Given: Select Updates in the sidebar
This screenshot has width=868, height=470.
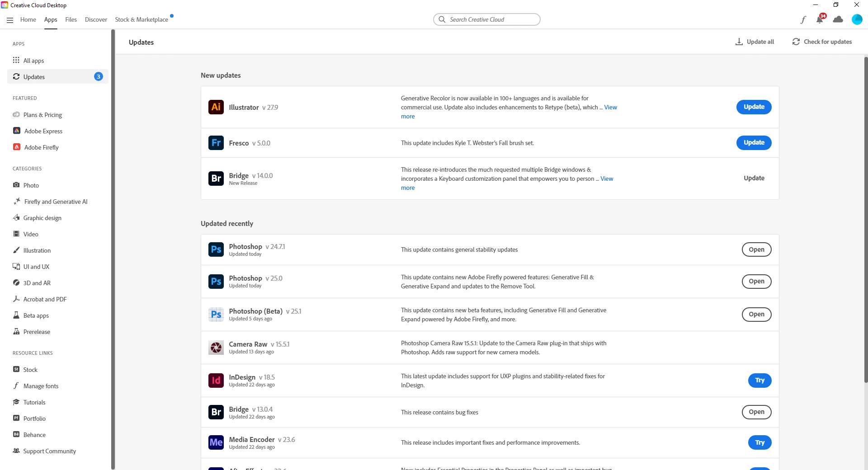Looking at the screenshot, I should [x=58, y=76].
